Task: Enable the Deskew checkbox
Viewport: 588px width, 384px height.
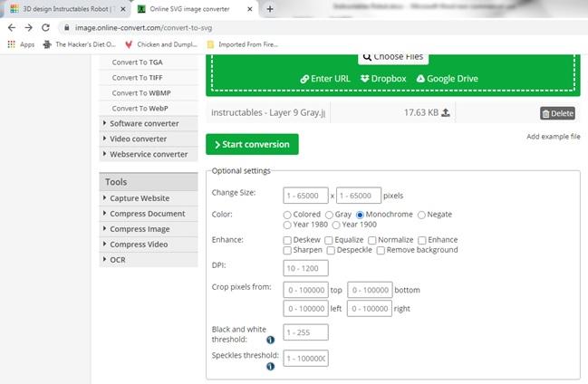Action: pos(287,240)
